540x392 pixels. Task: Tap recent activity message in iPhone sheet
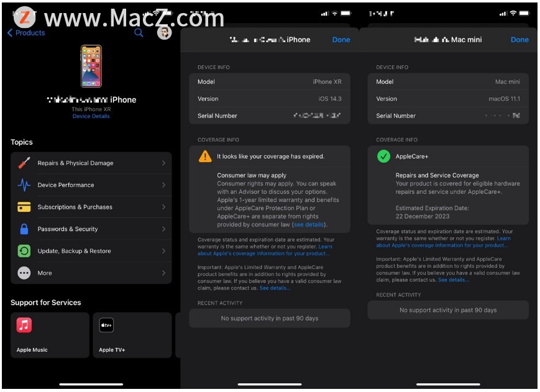[x=270, y=318]
